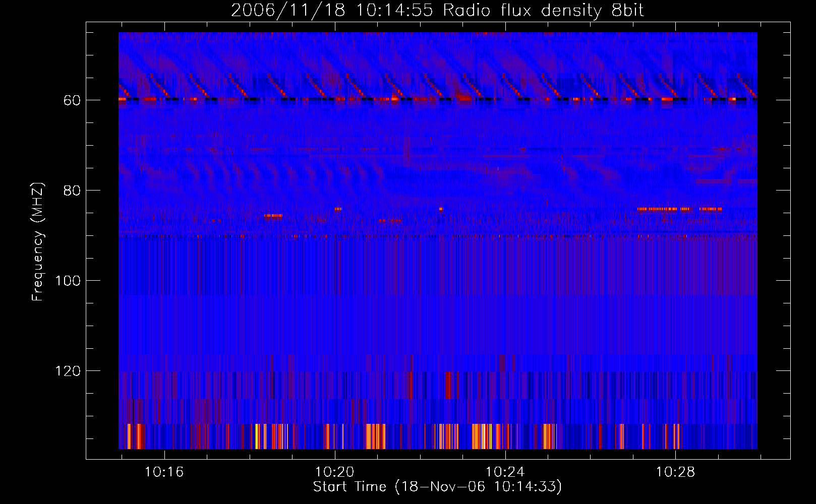Image resolution: width=816 pixels, height=504 pixels.
Task: Click the 80 frequency tick label
Action: click(72, 191)
